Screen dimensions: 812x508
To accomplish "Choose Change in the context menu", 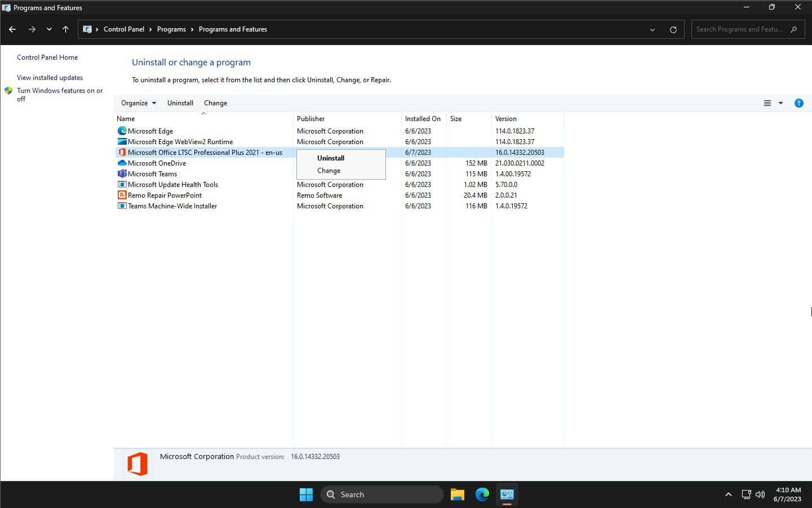I will tap(329, 171).
